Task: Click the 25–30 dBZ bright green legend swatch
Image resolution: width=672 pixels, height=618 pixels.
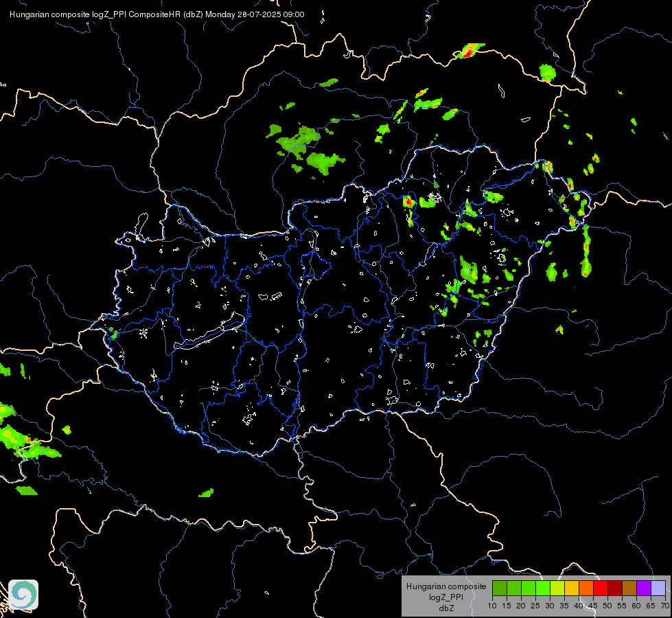Action: click(542, 588)
